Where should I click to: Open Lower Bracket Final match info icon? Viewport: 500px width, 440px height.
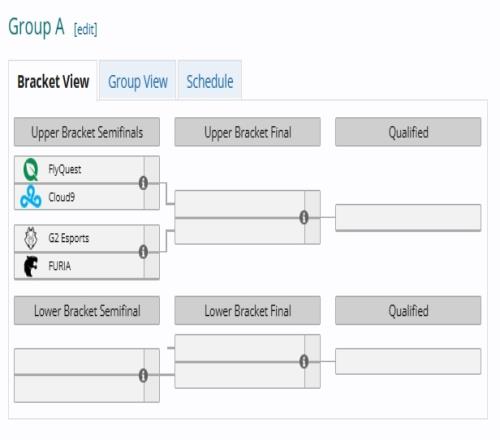tap(304, 361)
